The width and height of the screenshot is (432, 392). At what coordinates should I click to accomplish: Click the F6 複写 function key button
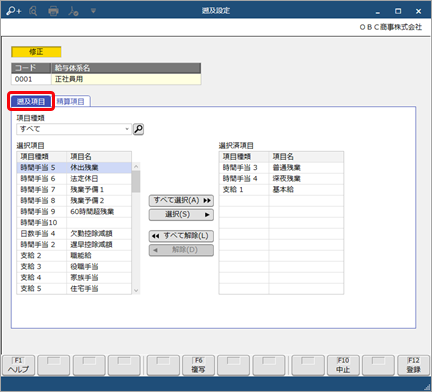click(x=198, y=365)
